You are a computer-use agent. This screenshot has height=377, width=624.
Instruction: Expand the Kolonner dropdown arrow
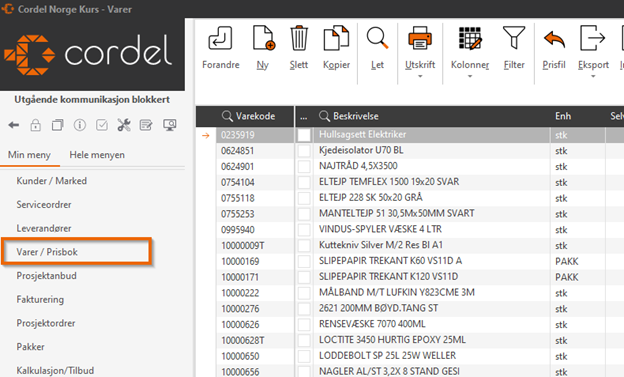(x=470, y=76)
